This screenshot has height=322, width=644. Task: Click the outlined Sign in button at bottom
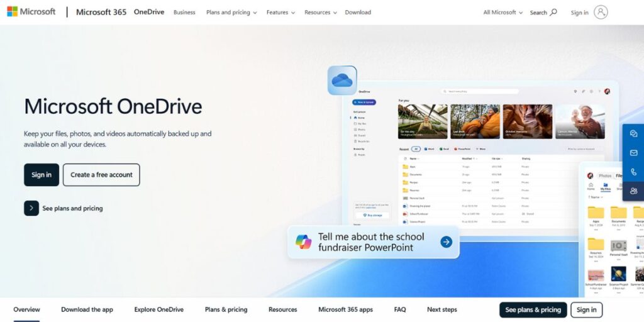[x=587, y=309]
